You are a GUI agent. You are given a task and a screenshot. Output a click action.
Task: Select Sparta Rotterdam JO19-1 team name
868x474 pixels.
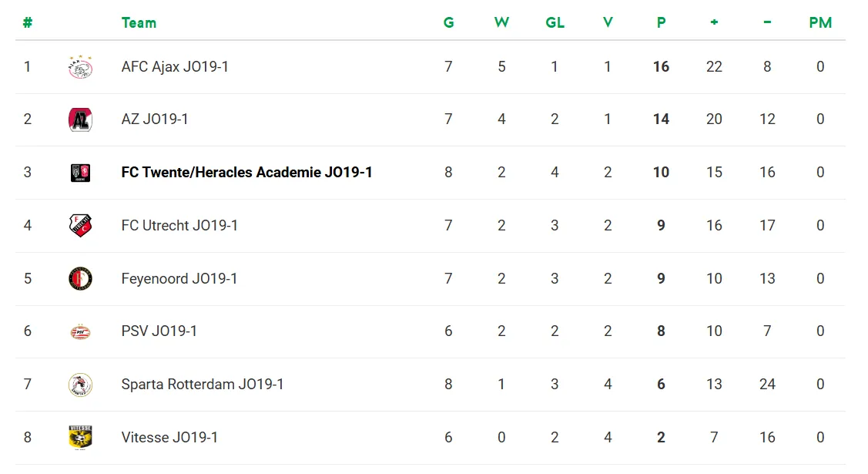click(203, 385)
